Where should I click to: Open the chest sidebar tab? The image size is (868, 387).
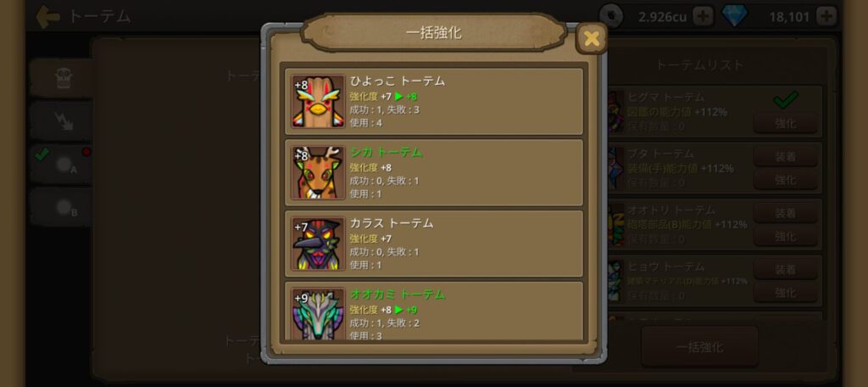(x=64, y=78)
